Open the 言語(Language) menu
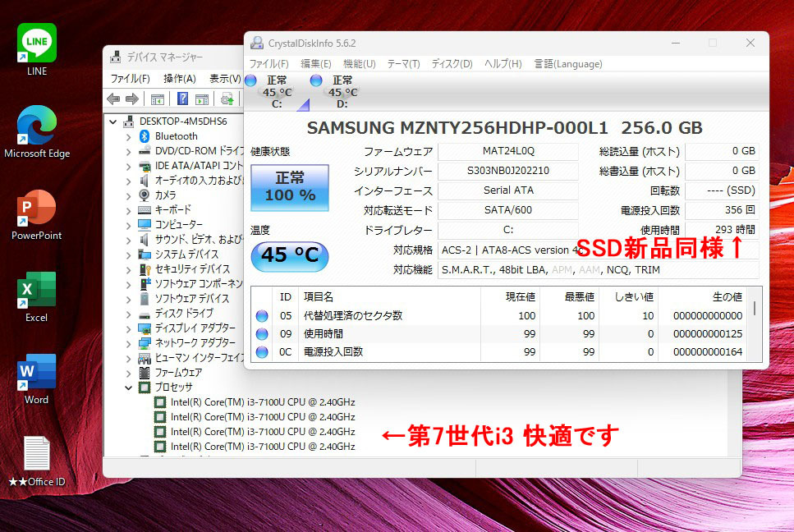The height and width of the screenshot is (532, 794). point(568,64)
